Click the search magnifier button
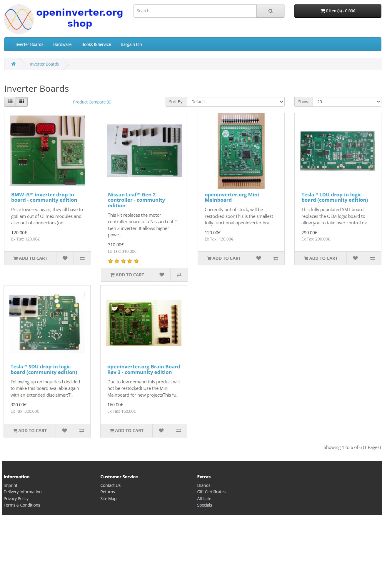 (270, 11)
